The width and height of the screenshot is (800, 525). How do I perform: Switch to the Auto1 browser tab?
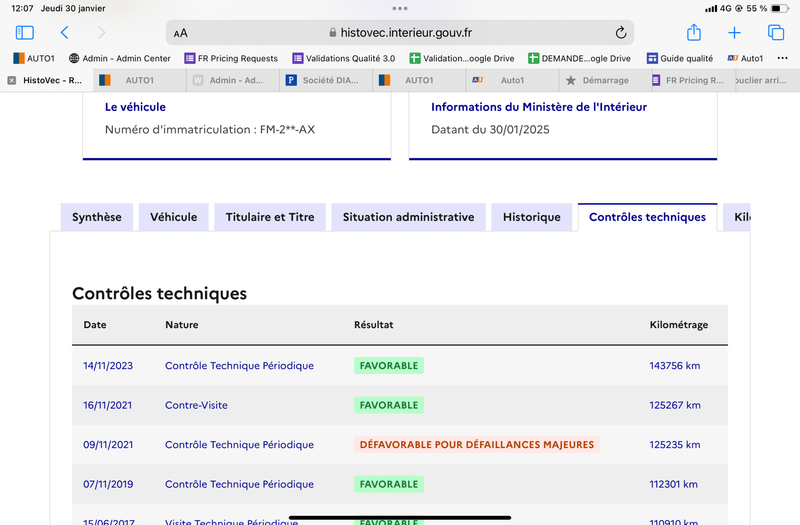512,80
